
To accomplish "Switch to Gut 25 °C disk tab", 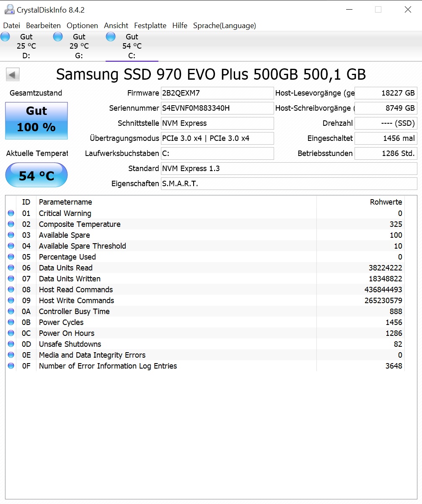I will click(x=26, y=46).
